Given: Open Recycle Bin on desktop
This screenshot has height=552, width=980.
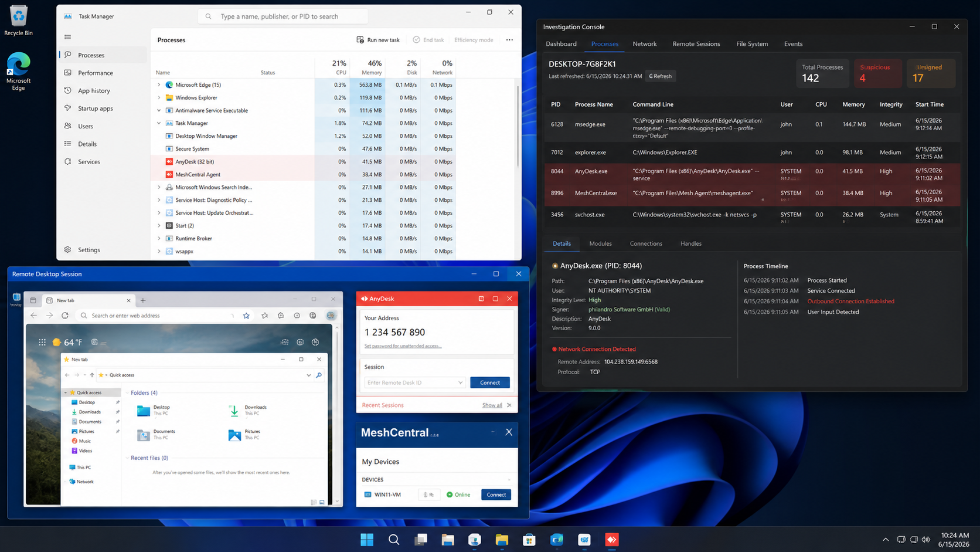Looking at the screenshot, I should click(x=18, y=21).
